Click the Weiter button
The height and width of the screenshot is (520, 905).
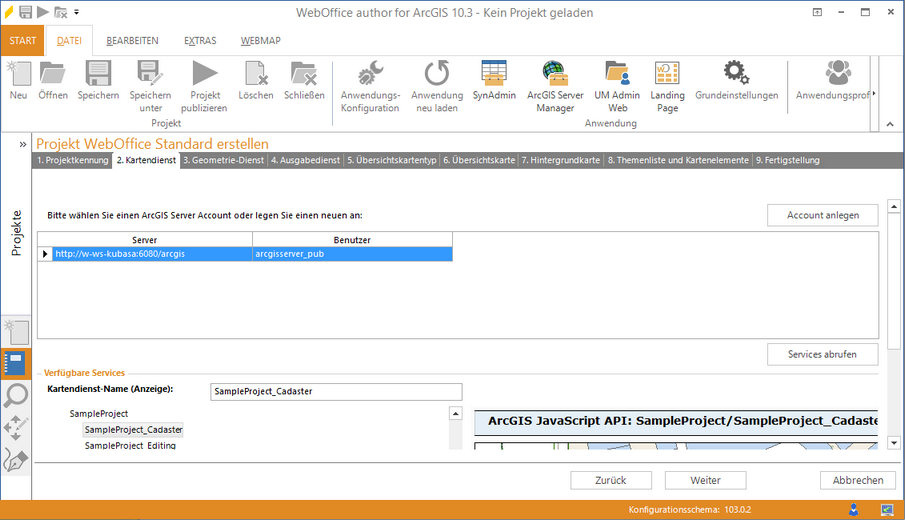[x=705, y=480]
